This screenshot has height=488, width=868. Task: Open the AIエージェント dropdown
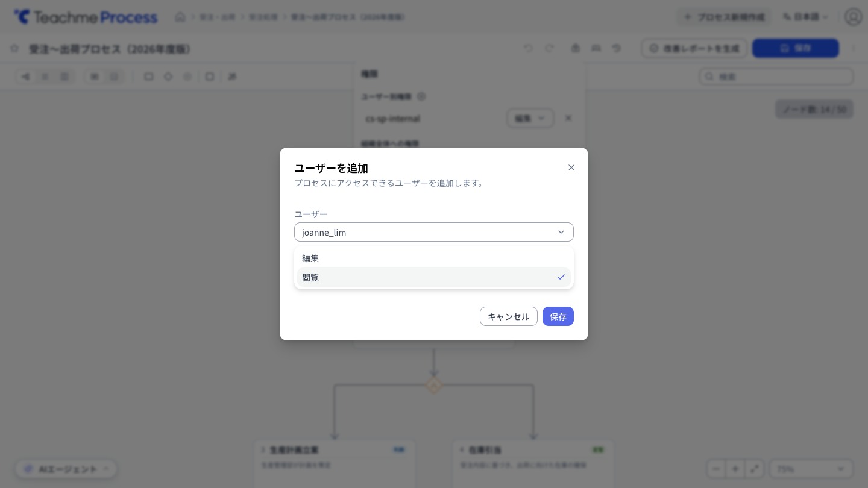[x=66, y=469]
